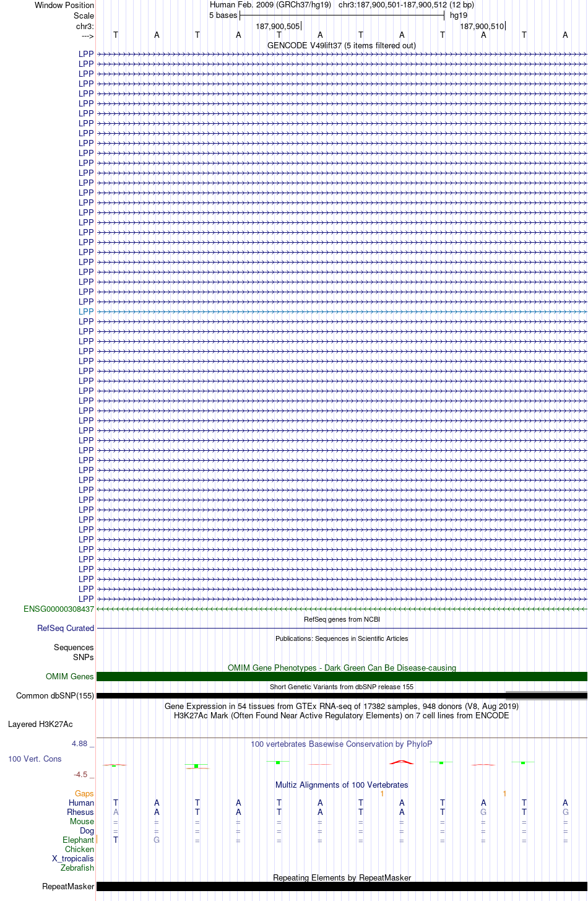Click the Rhesus alignment row label
588x901 pixels.
tap(80, 812)
